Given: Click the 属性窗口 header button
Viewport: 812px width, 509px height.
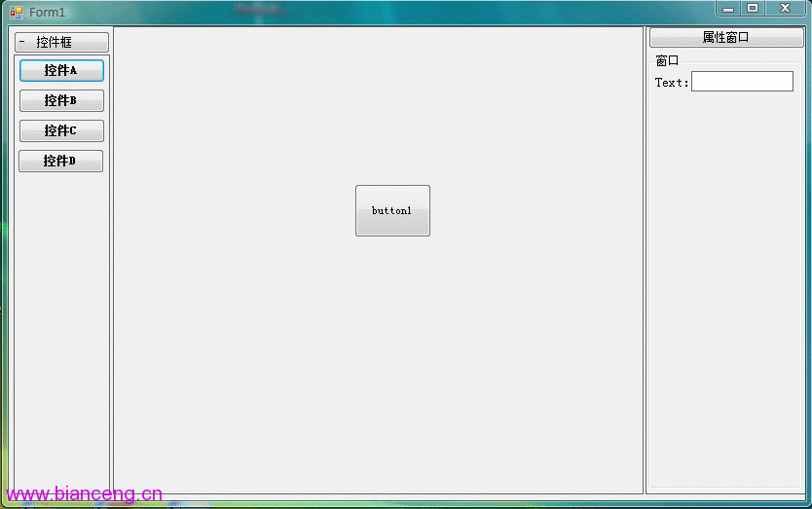Looking at the screenshot, I should pyautogui.click(x=726, y=37).
